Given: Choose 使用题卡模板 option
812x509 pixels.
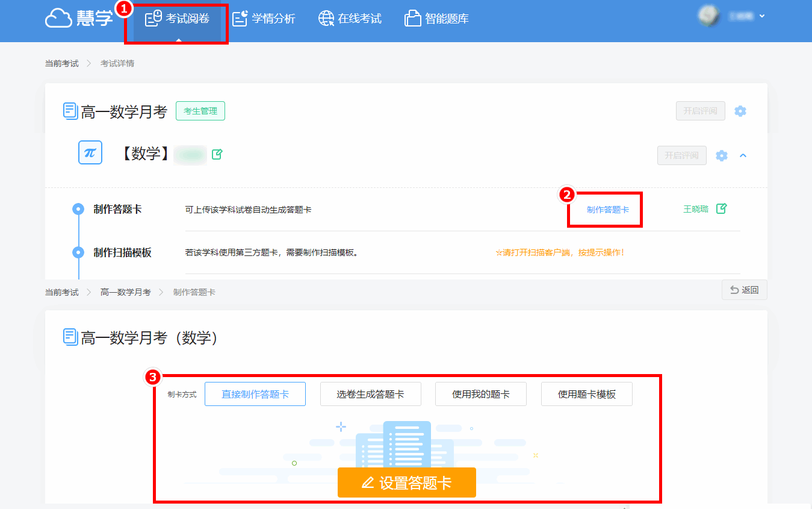Looking at the screenshot, I should coord(586,394).
